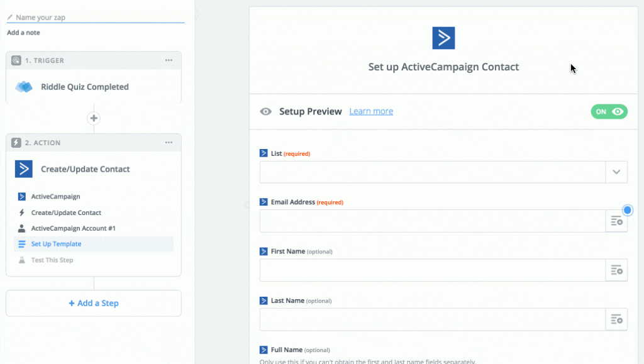
Task: Click the insert-field icon for First Name
Action: tap(616, 270)
